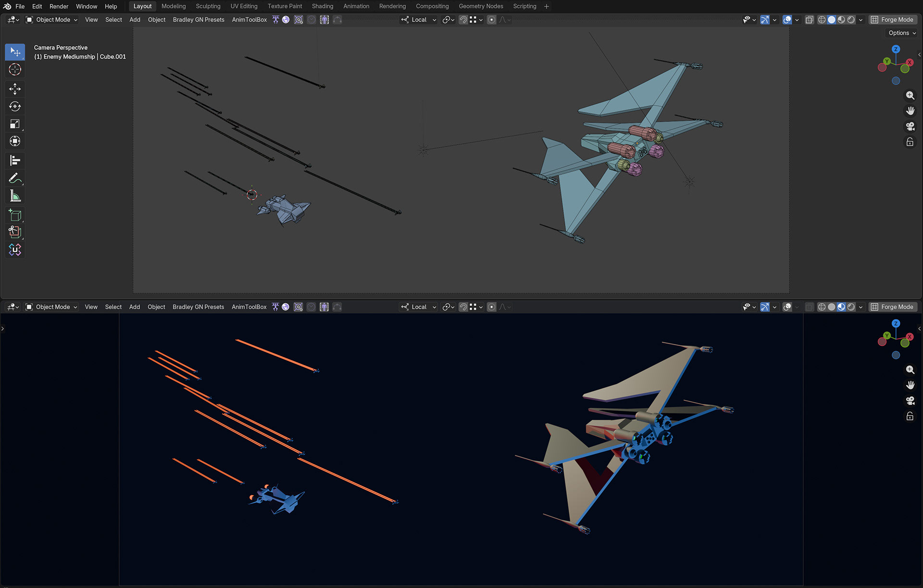Click the X axis on the upper gizmo
923x588 pixels.
coord(910,62)
